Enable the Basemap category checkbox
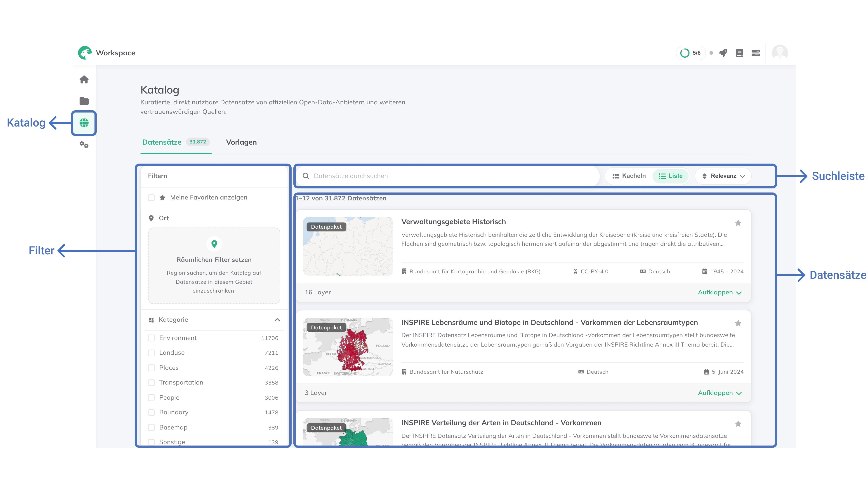The height and width of the screenshot is (488, 868). [151, 427]
